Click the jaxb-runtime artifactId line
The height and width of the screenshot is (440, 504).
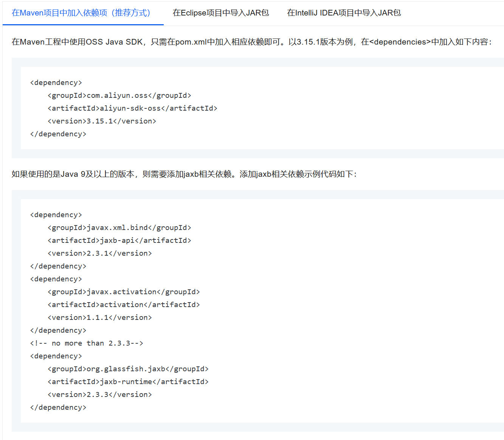(128, 382)
